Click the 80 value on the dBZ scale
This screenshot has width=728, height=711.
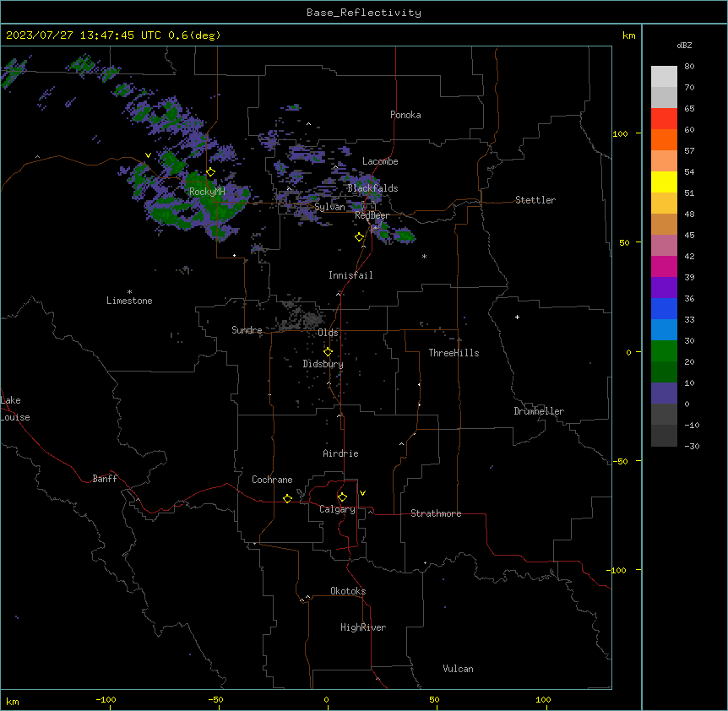point(689,67)
